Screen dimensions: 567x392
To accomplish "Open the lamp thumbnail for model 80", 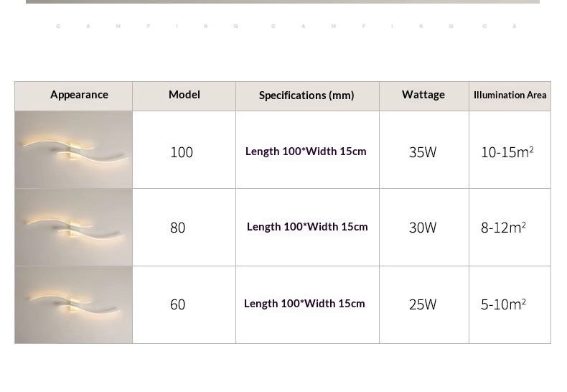I will point(74,227).
